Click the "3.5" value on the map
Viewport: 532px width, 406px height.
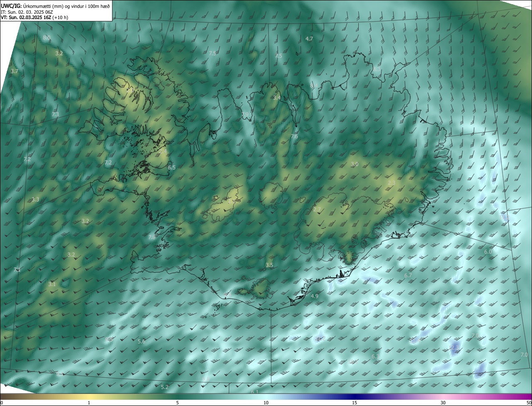click(x=269, y=265)
